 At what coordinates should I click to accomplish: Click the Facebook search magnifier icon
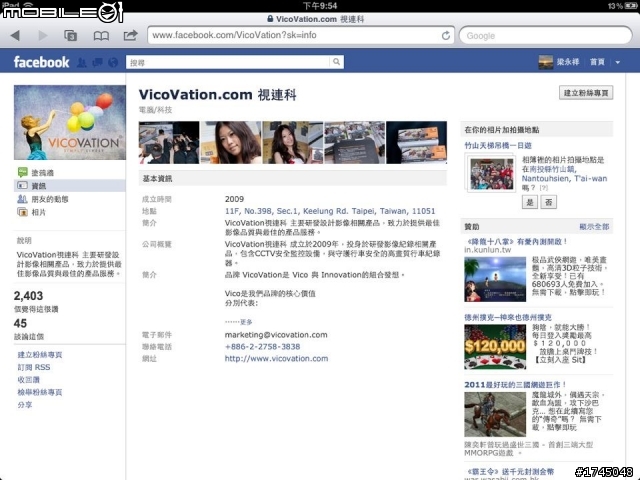click(x=336, y=62)
